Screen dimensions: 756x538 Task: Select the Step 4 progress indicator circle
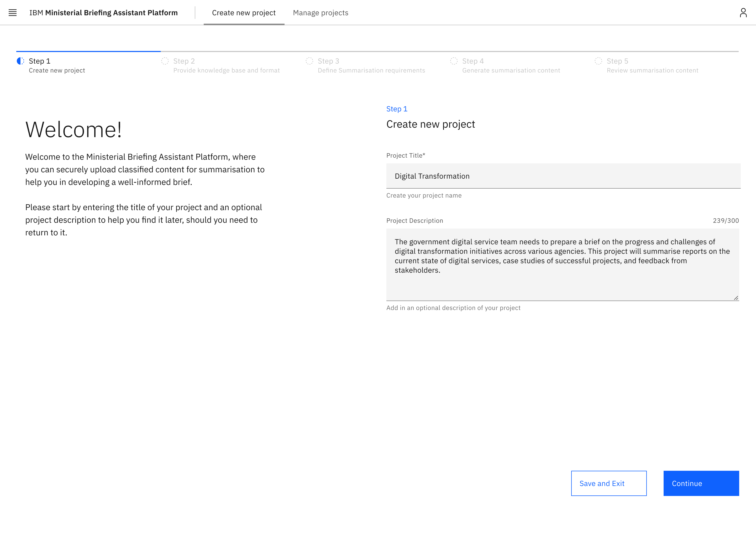(454, 61)
